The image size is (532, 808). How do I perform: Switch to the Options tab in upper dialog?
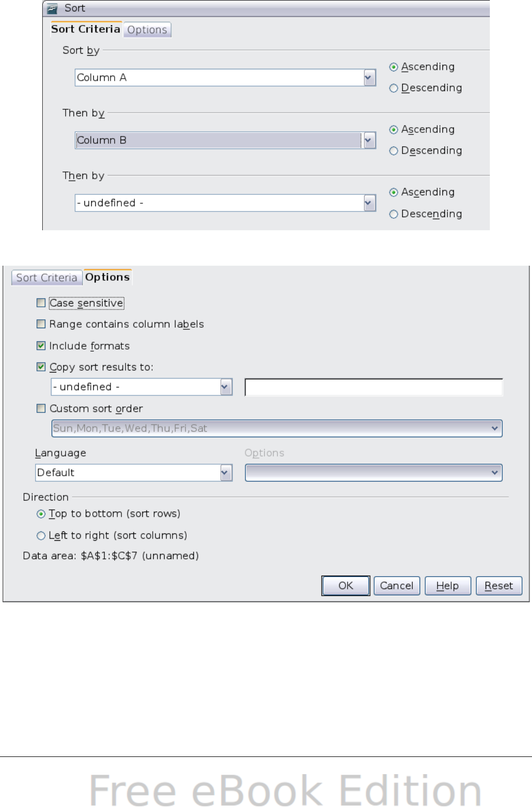point(147,30)
